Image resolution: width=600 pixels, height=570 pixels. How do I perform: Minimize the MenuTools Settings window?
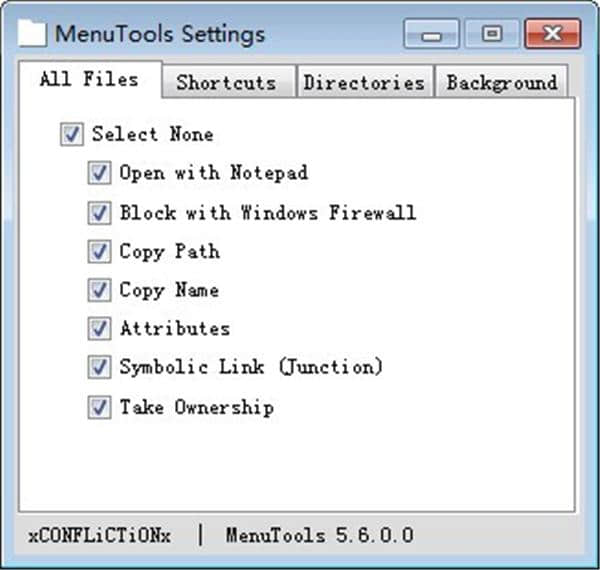coord(431,34)
